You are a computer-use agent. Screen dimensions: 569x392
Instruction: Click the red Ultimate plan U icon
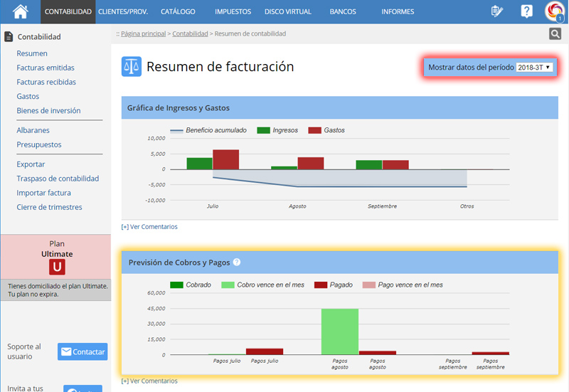tap(57, 267)
